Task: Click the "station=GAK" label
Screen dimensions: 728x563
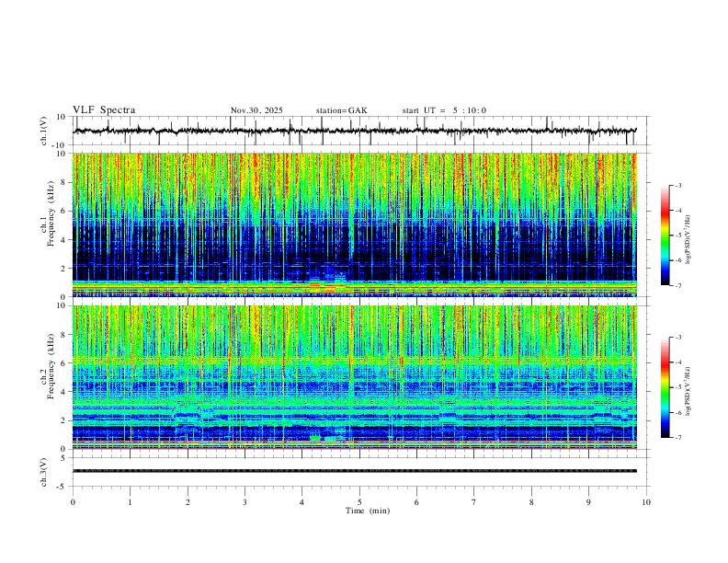Action: tap(341, 110)
